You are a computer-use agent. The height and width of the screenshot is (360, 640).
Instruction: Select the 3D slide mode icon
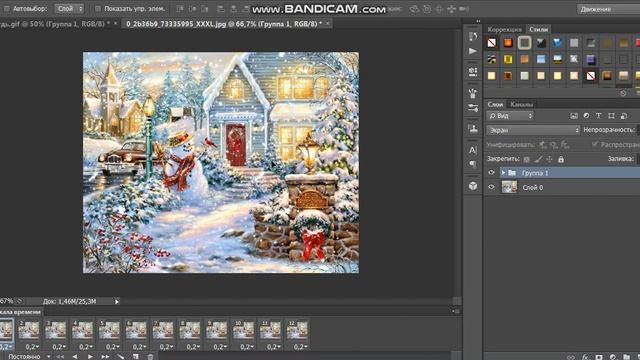(x=451, y=9)
